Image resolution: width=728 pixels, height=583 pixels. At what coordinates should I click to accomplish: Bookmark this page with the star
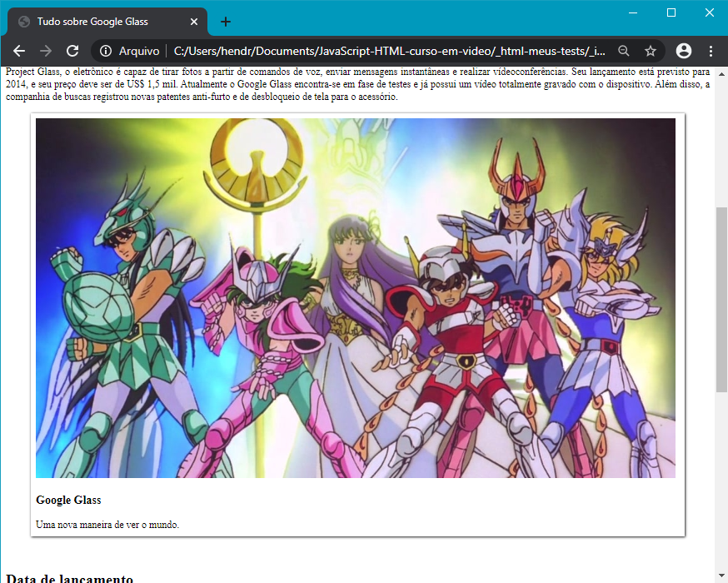pos(651,51)
